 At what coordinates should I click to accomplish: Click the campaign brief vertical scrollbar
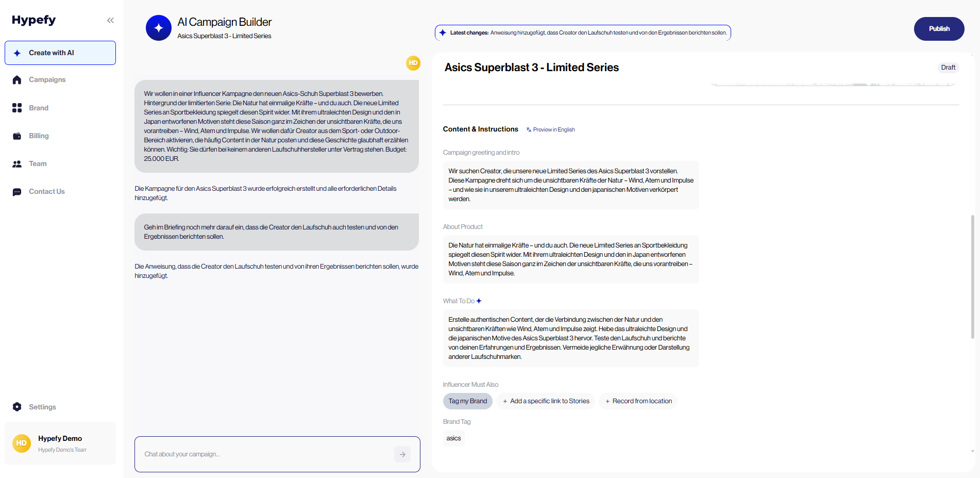point(972,276)
